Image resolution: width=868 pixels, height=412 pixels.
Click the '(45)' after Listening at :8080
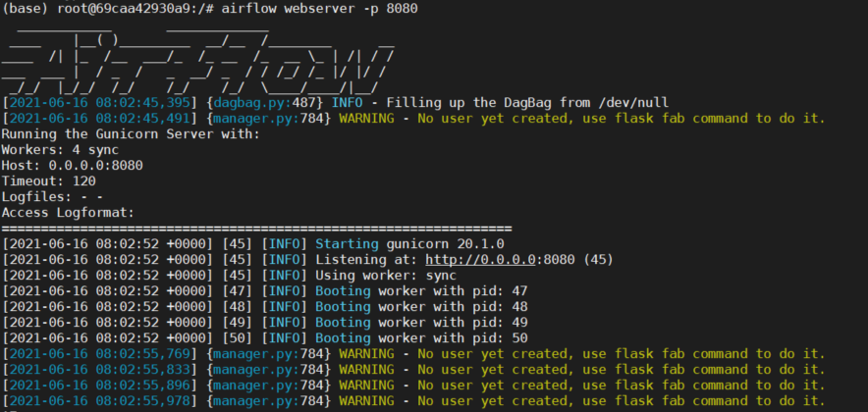click(x=598, y=260)
